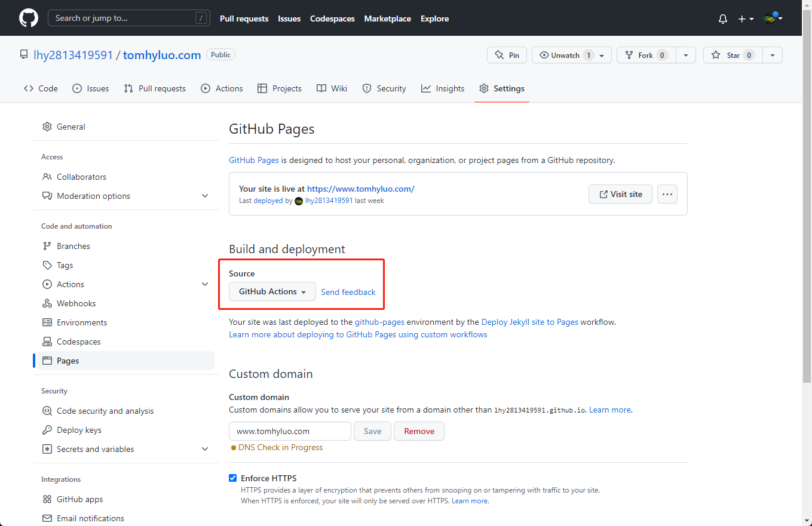812x526 pixels.
Task: Open the Send feedback link
Action: (348, 292)
